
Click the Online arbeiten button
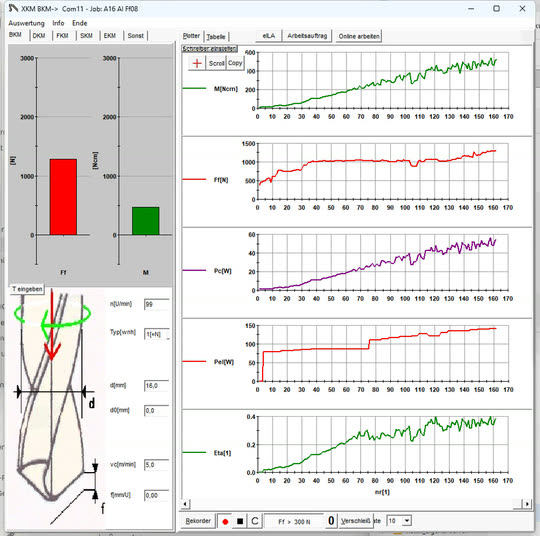pyautogui.click(x=359, y=36)
